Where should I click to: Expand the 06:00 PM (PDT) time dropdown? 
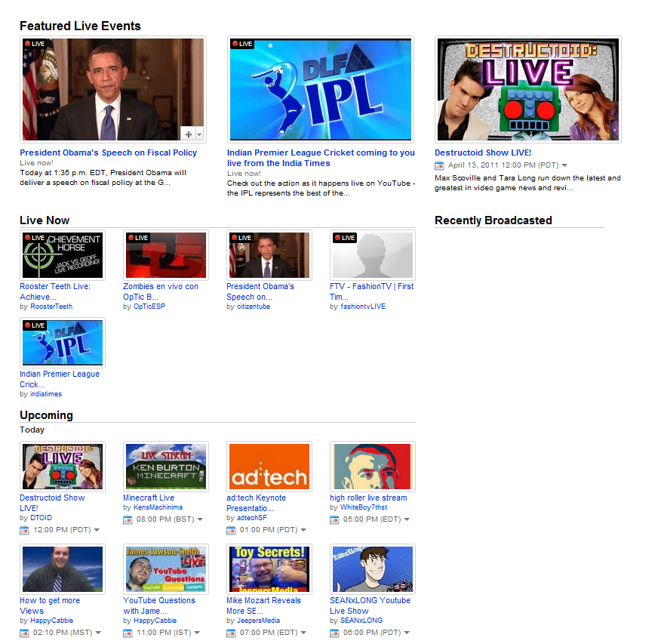[407, 633]
